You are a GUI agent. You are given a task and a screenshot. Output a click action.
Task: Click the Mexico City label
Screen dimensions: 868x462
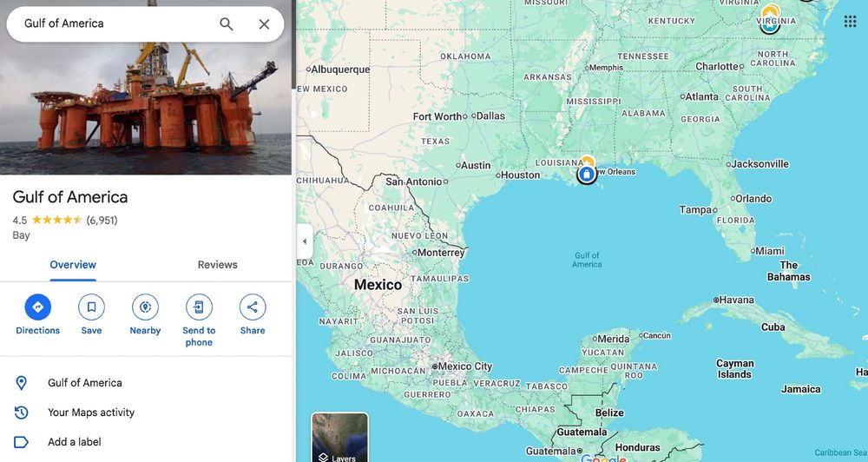[x=465, y=366]
